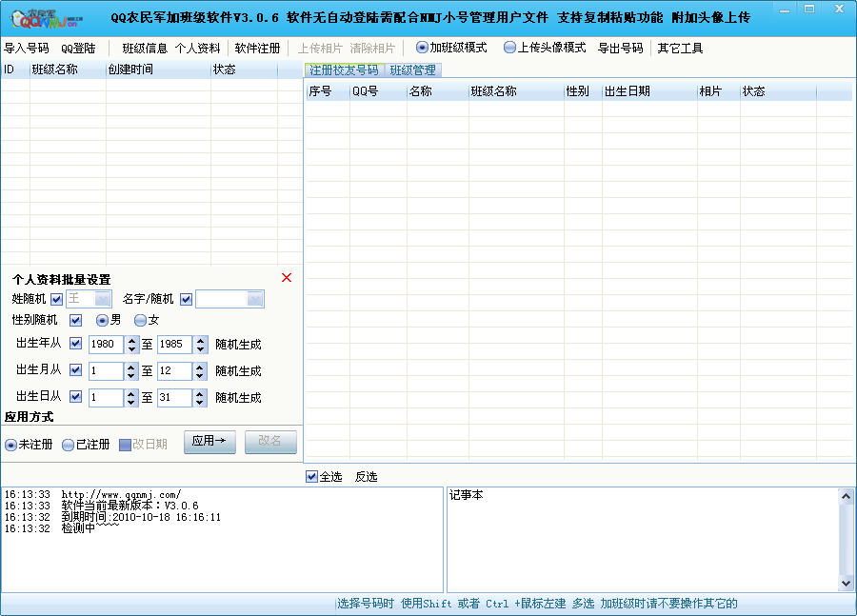Click the start birth year 1980 field
857x616 pixels.
(107, 345)
